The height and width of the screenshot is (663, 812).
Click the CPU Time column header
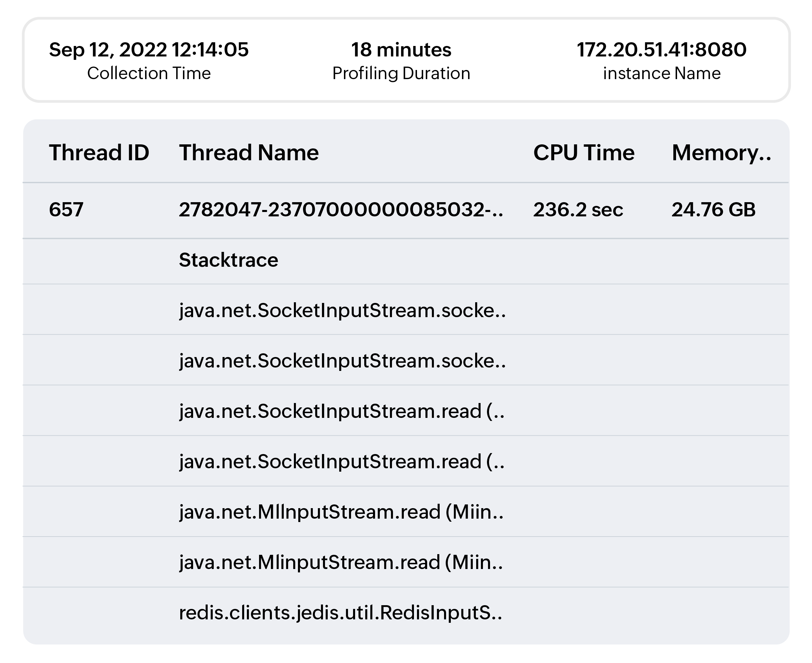click(x=584, y=153)
